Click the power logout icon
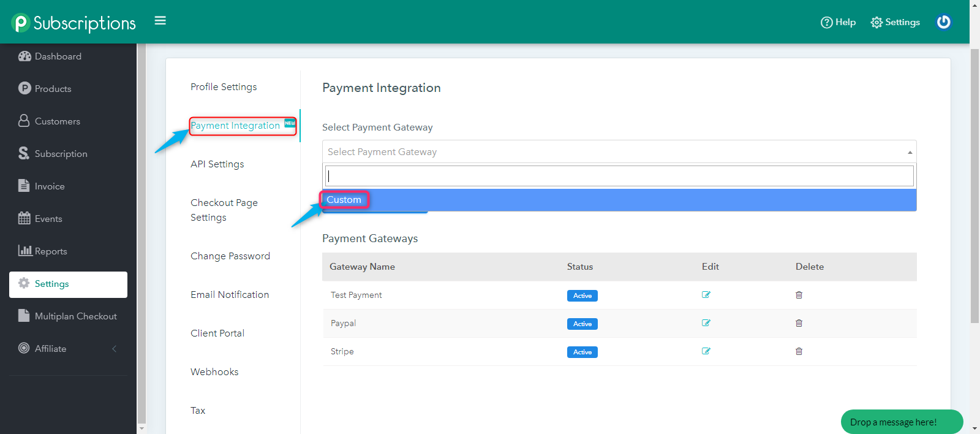980x434 pixels. [x=944, y=22]
